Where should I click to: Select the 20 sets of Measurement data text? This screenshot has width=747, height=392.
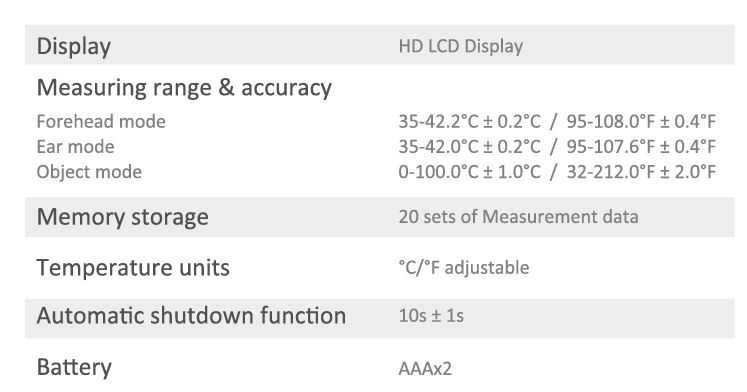click(x=518, y=217)
